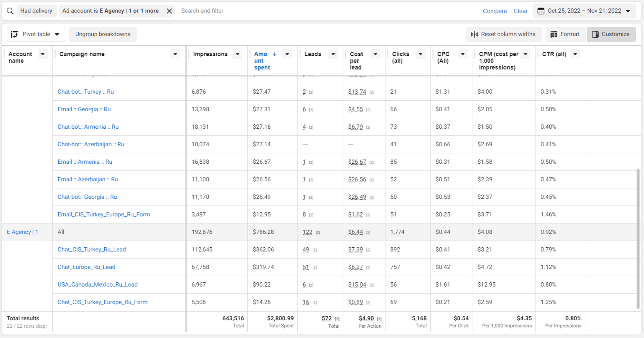Open Chat_Europe_Ru_Lead campaign
Screen dimensions: 644x338
[x=86, y=267]
